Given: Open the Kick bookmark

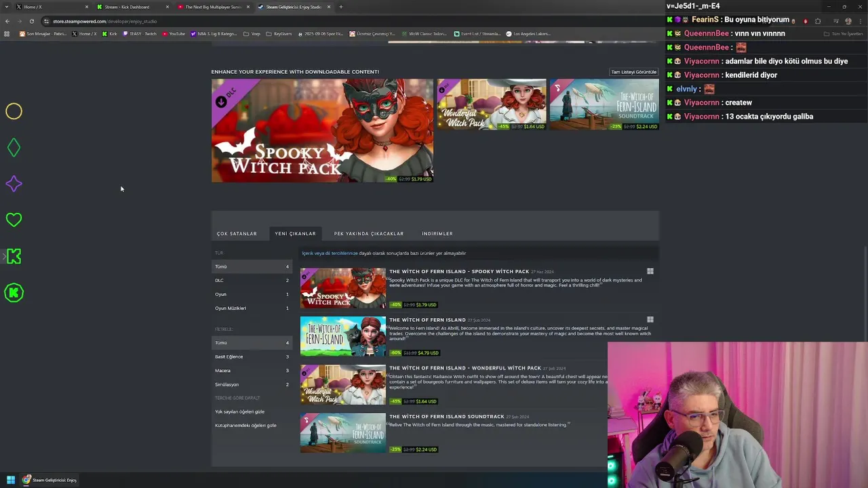Looking at the screenshot, I should (109, 33).
